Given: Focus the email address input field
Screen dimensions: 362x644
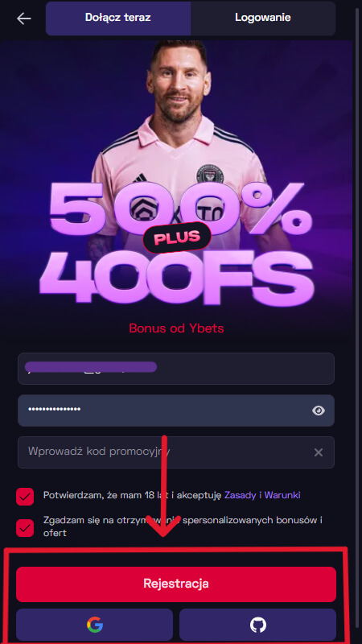Looking at the screenshot, I should pos(176,369).
